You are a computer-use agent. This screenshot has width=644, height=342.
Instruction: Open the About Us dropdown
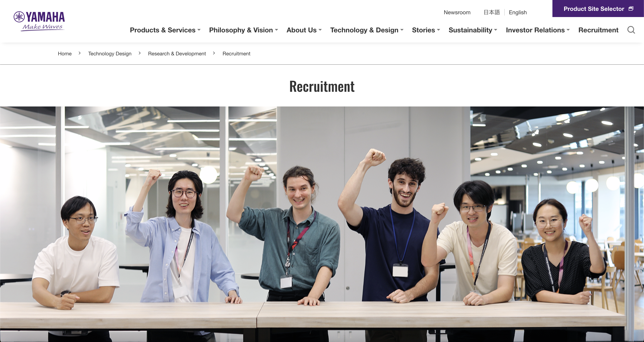304,30
